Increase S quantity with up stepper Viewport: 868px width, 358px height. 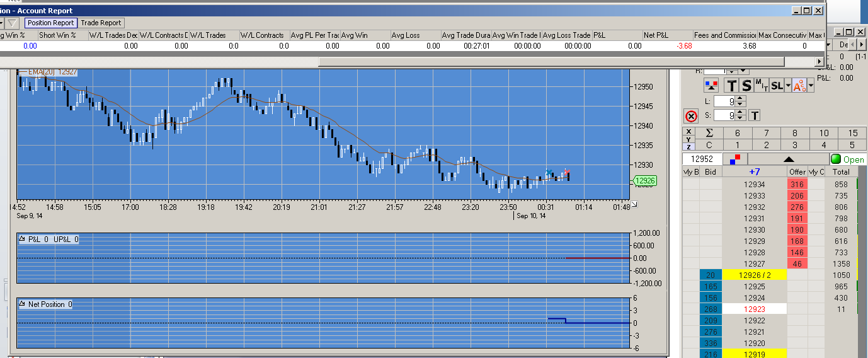pyautogui.click(x=740, y=112)
